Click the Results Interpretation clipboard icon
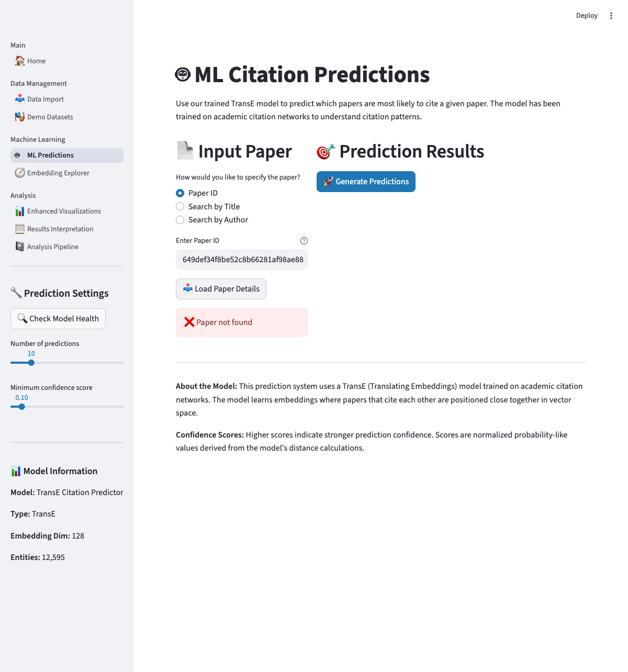The image size is (628, 672). [x=20, y=229]
